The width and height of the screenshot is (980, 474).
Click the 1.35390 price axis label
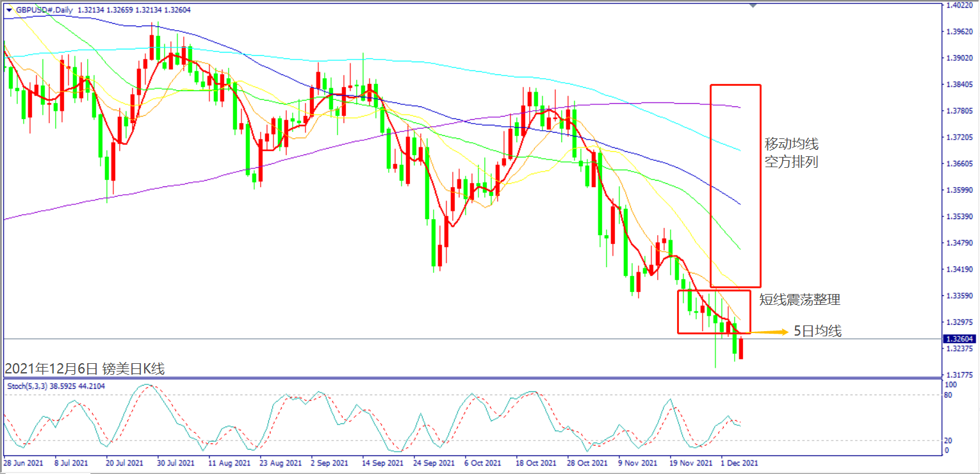tap(960, 217)
